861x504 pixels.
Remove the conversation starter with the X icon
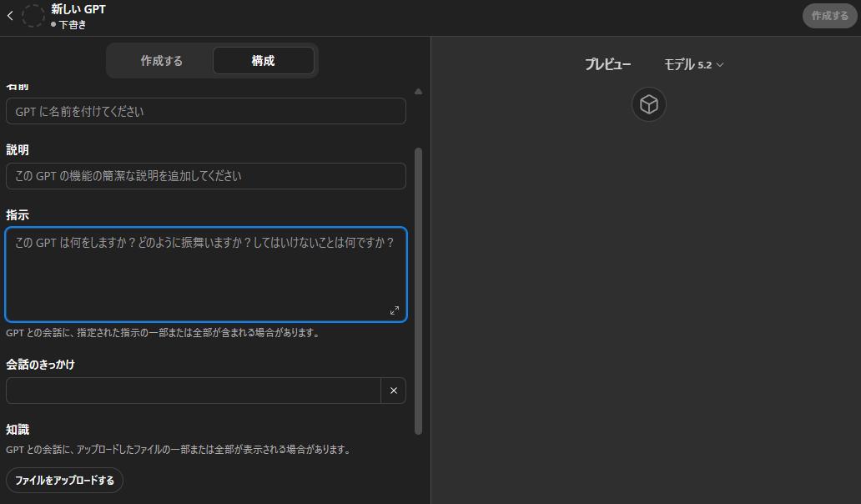click(393, 391)
